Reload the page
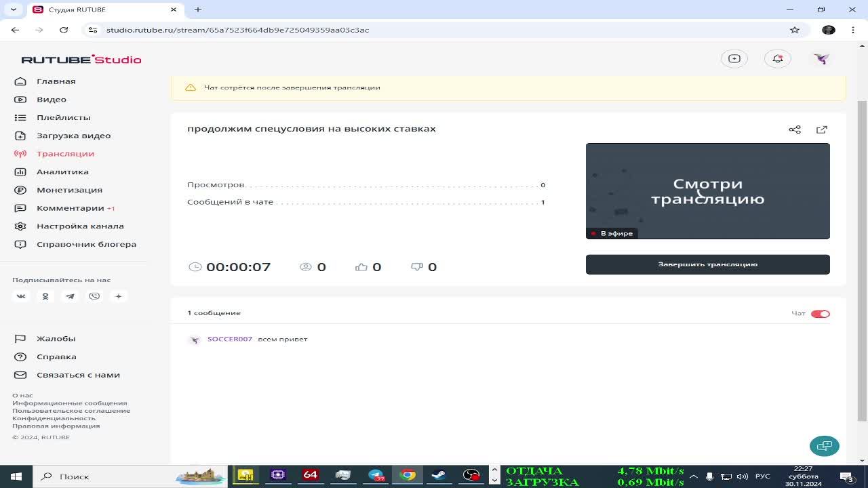Image resolution: width=868 pixels, height=488 pixels. [x=64, y=30]
